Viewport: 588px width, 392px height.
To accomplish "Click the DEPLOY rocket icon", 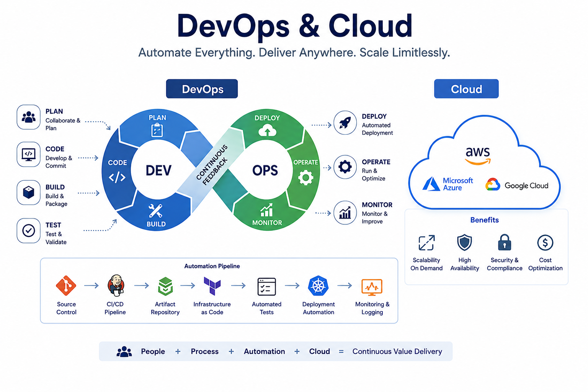I will pyautogui.click(x=345, y=123).
